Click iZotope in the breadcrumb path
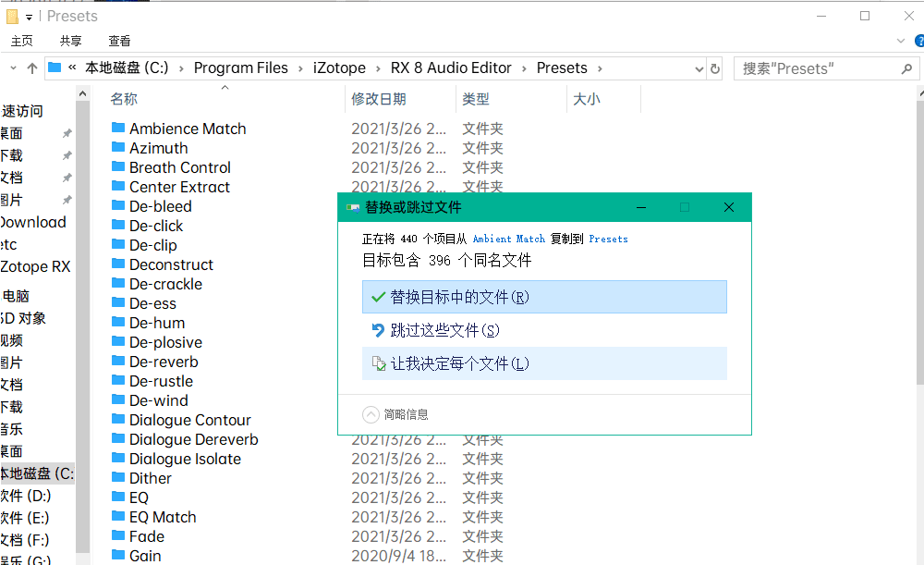This screenshot has width=924, height=565. [x=339, y=68]
